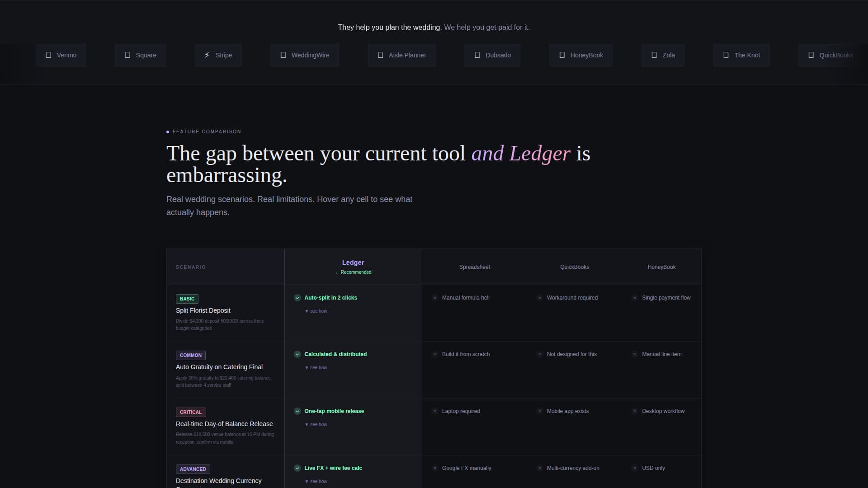Click The Knot logo icon
The image size is (868, 488).
tap(726, 55)
